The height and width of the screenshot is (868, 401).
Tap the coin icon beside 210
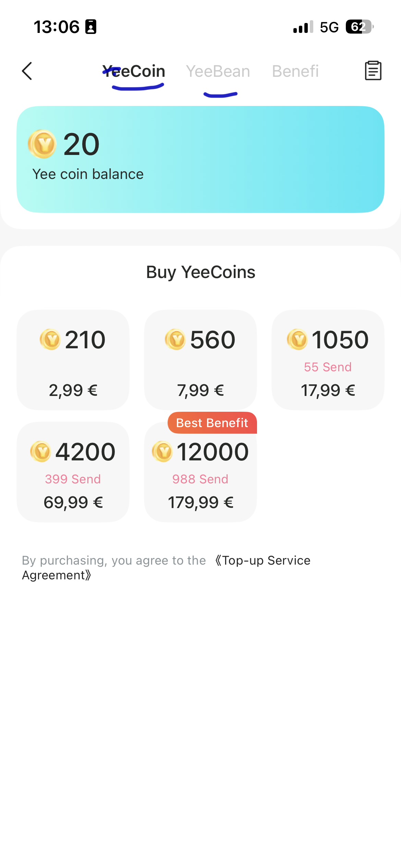pyautogui.click(x=50, y=339)
